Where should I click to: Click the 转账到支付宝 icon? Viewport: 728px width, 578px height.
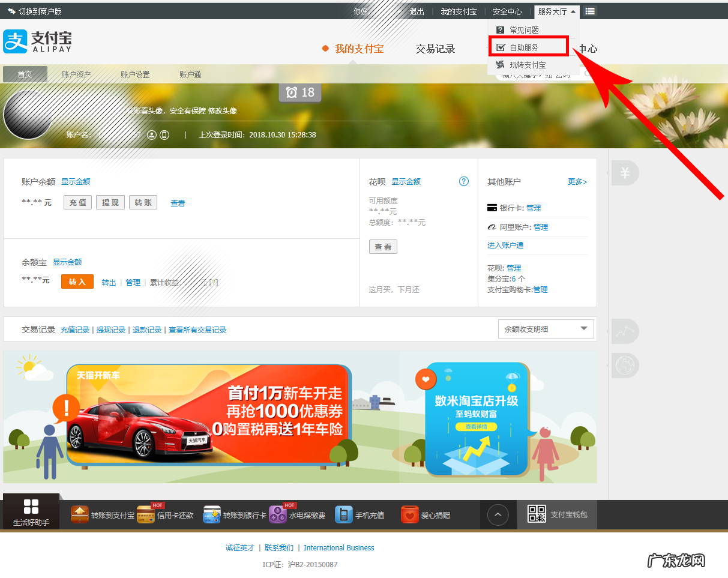[80, 515]
